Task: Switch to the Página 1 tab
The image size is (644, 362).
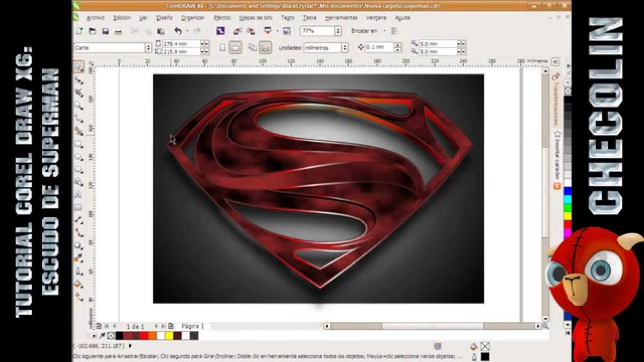Action: (x=193, y=326)
